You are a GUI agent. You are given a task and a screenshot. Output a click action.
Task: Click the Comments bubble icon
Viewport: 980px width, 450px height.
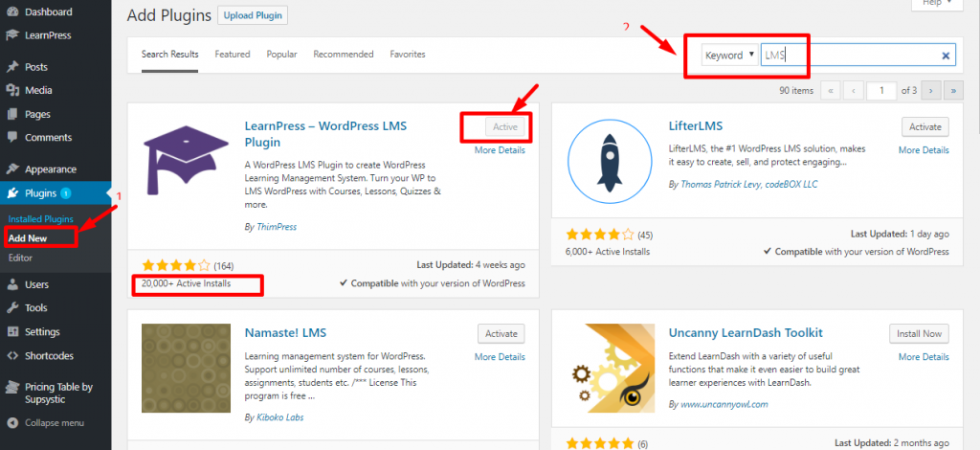coord(11,138)
